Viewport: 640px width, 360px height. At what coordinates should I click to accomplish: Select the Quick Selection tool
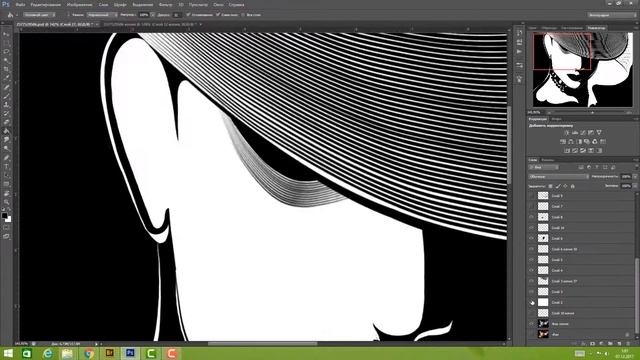6,60
